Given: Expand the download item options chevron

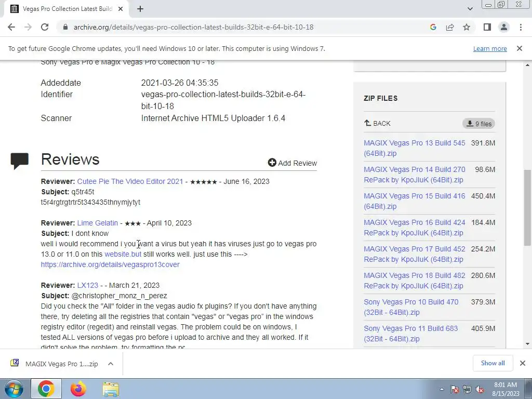Looking at the screenshot, I should click(x=110, y=364).
